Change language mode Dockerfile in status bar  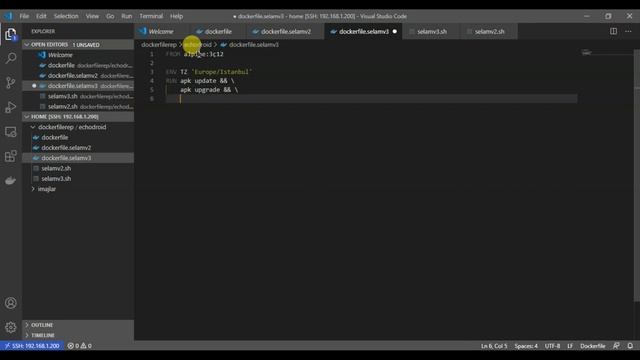tap(593, 346)
